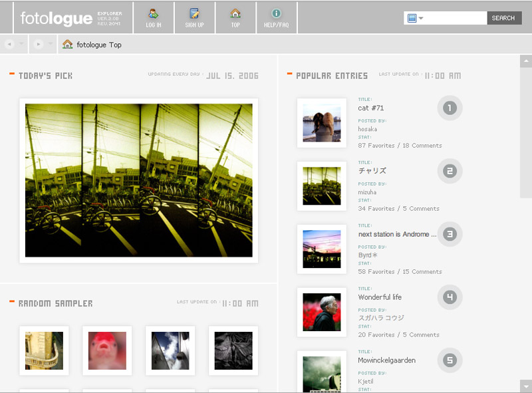Click the POPULAR ENTRIES heading
Screen dimensions: 532x393
pos(332,76)
